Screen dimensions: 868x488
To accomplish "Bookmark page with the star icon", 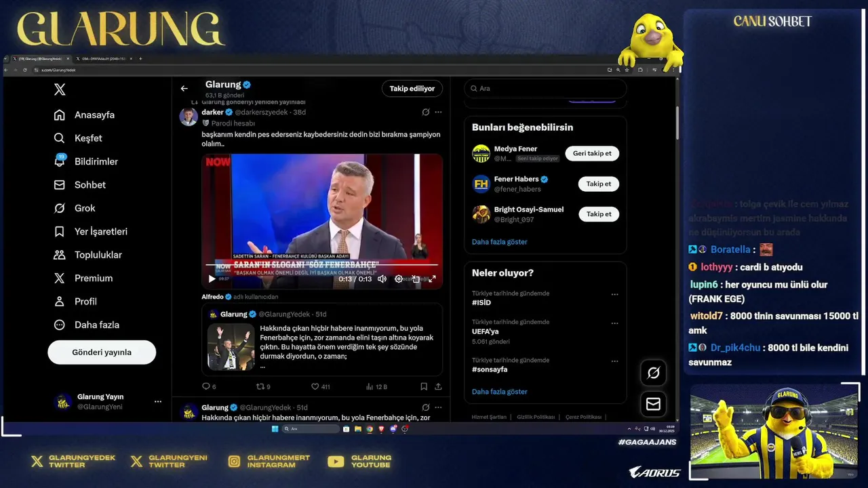I will pos(626,70).
